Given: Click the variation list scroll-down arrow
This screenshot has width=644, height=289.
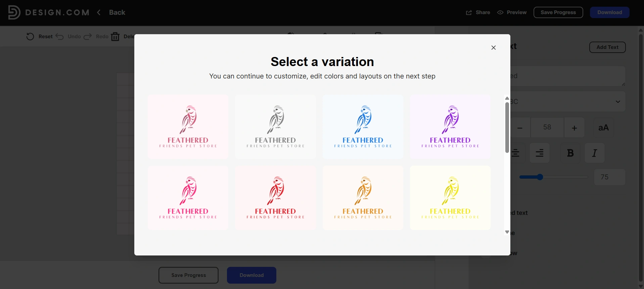Looking at the screenshot, I should click(507, 232).
